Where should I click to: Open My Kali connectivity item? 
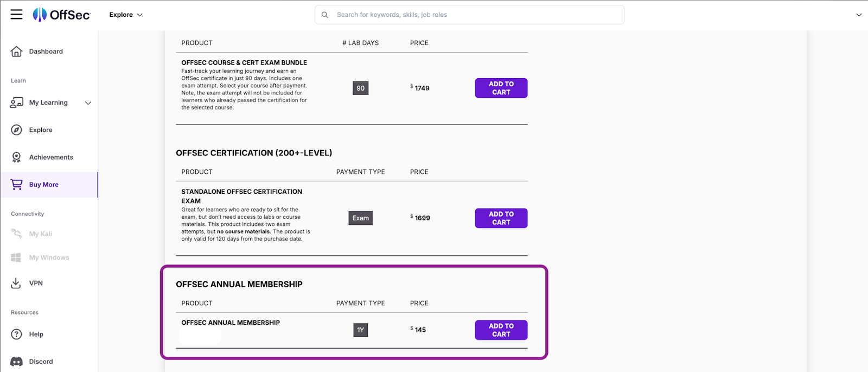41,234
